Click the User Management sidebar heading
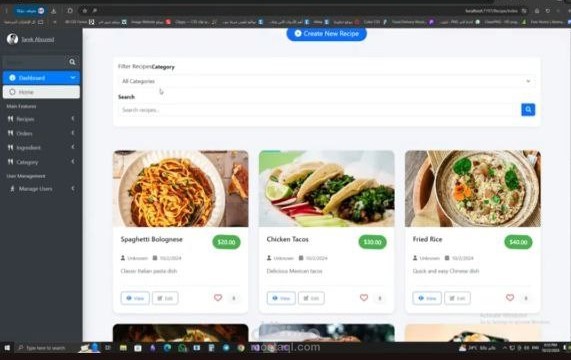Image resolution: width=571 pixels, height=360 pixels. [x=26, y=176]
